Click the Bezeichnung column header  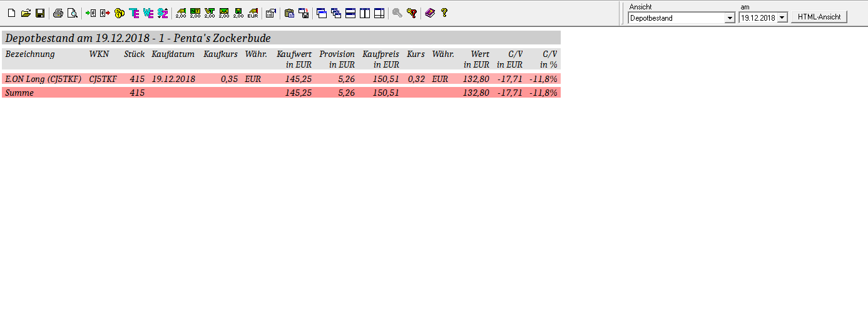pos(30,54)
